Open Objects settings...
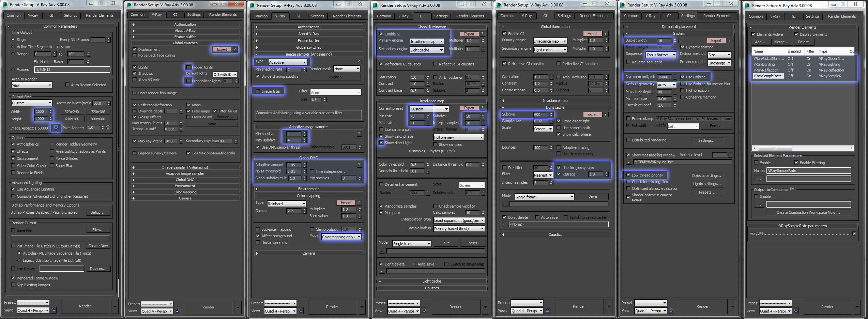Viewport: 868px width, 319px height. 707,176
